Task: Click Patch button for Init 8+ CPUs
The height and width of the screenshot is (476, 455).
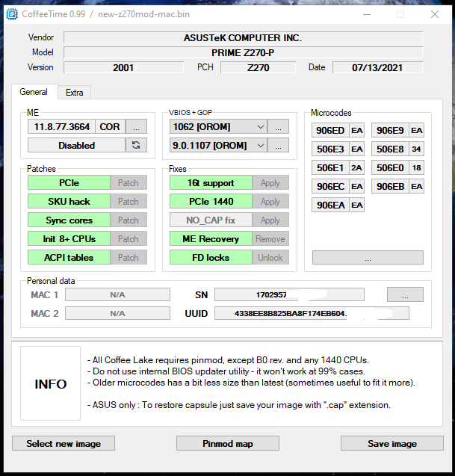Action: pyautogui.click(x=129, y=238)
